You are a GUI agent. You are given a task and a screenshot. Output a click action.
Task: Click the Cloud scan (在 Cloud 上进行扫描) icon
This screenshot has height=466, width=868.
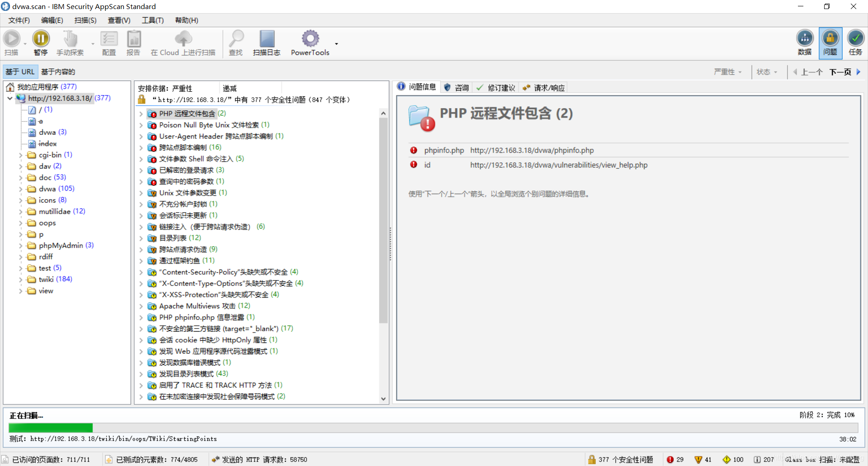(x=183, y=39)
